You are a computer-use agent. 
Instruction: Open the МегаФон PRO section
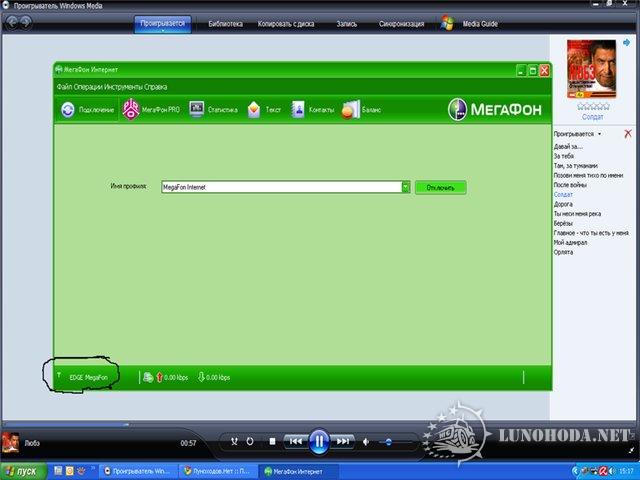(x=151, y=110)
